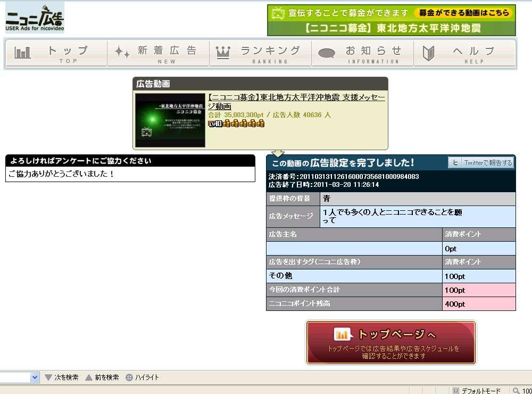Click the crown icon on ランキング tab
The height and width of the screenshot is (394, 532).
pos(223,53)
